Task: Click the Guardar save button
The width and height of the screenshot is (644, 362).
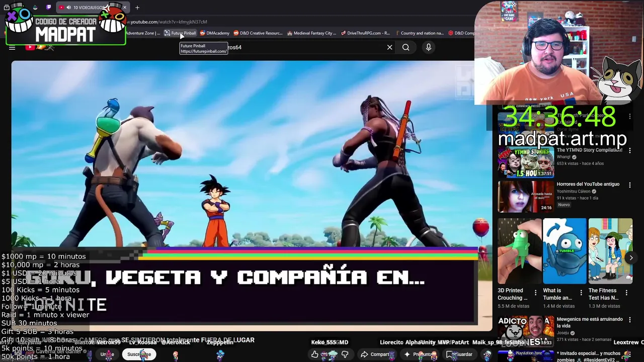Action: pos(460,354)
